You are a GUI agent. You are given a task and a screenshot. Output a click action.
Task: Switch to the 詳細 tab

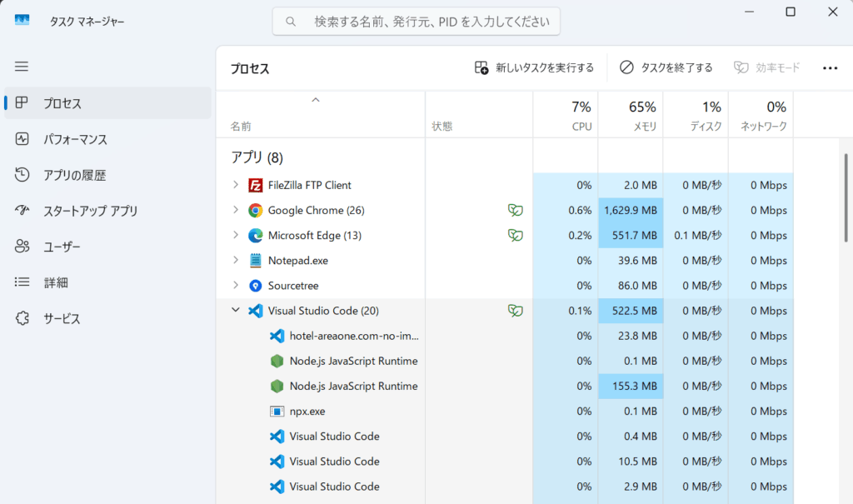(107, 282)
